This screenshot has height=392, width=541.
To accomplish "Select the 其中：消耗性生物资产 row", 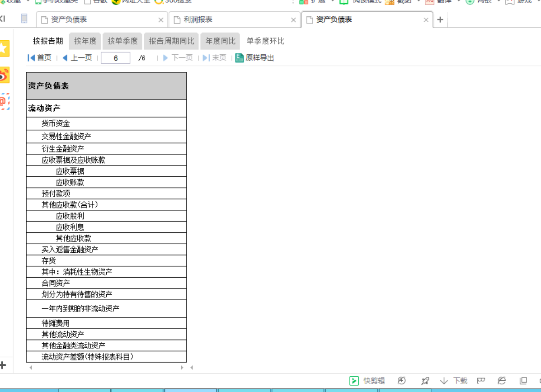I will click(106, 272).
